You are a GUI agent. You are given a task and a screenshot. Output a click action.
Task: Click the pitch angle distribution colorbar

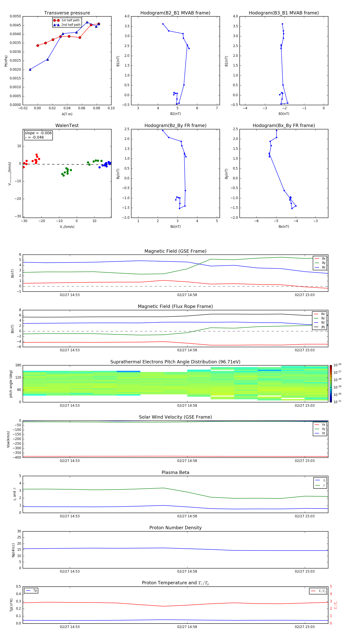tap(331, 384)
